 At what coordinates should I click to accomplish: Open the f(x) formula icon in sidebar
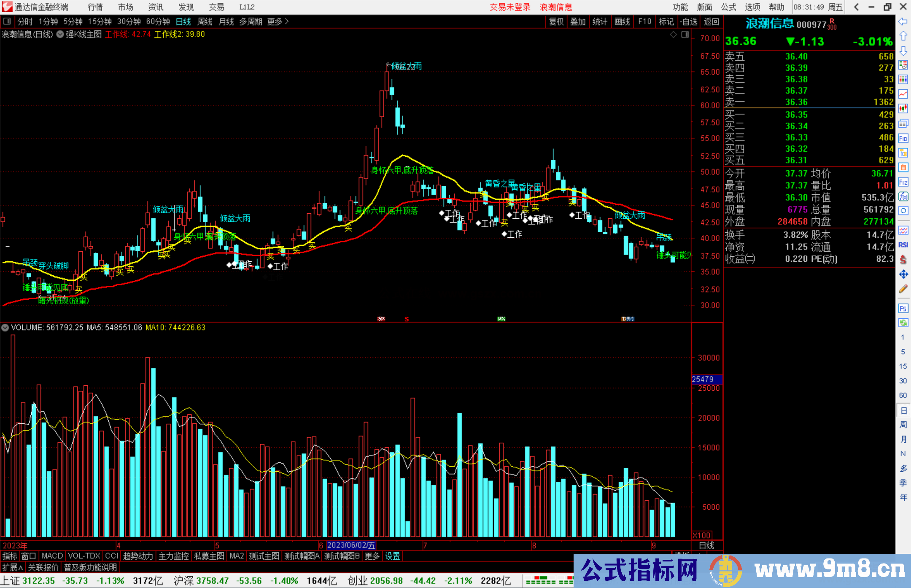(x=903, y=196)
